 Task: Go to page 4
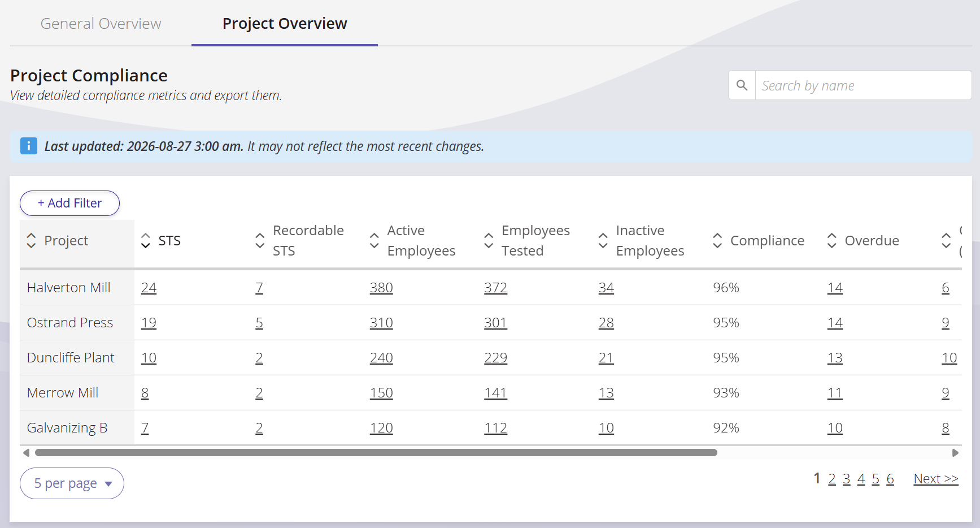coord(861,479)
